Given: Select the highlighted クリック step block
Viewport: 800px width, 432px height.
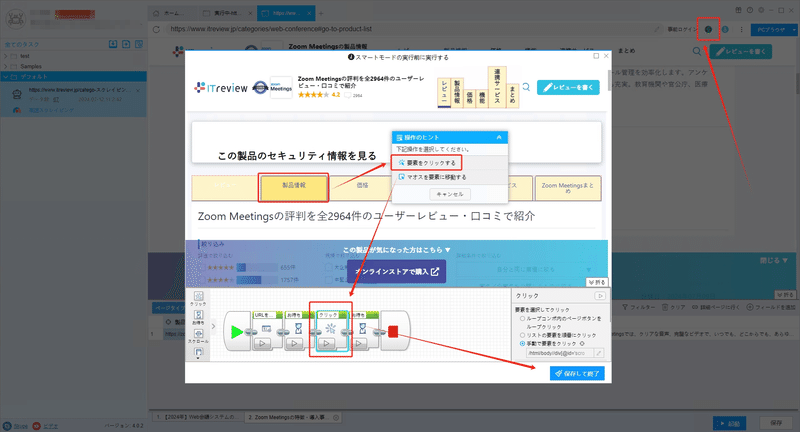Looking at the screenshot, I should [x=331, y=331].
